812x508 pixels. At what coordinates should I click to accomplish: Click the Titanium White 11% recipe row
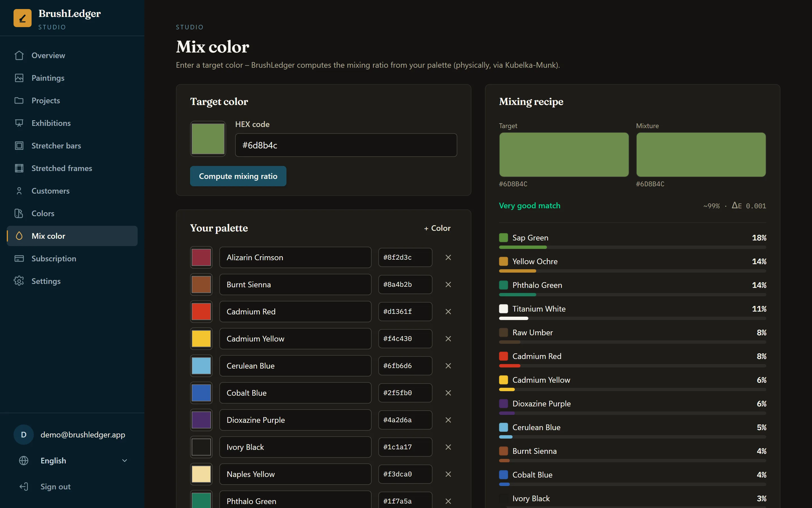click(632, 312)
